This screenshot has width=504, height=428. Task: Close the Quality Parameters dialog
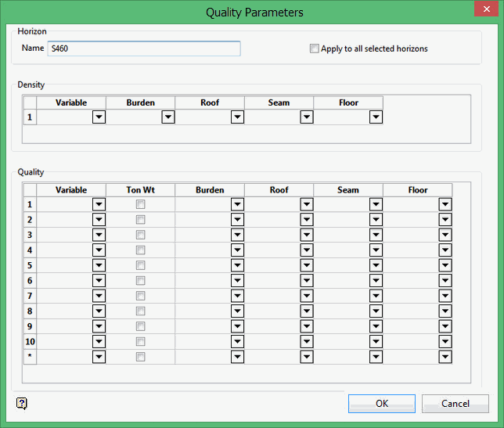[484, 12]
